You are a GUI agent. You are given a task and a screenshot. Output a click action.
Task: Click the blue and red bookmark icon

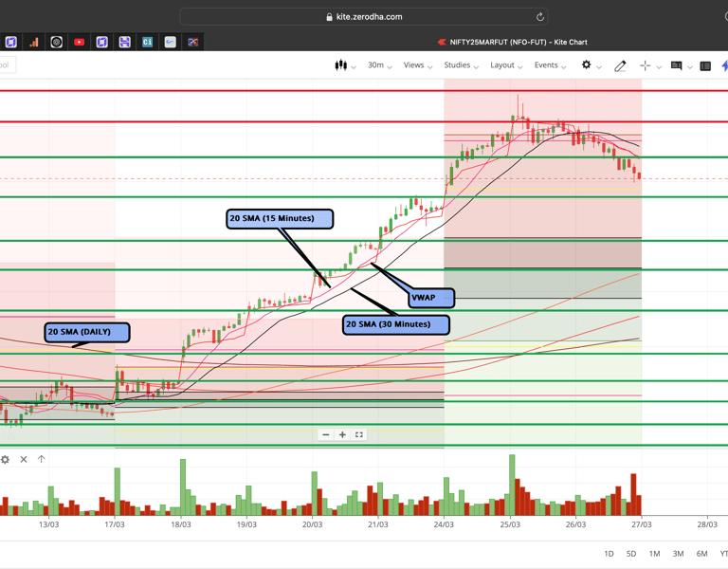(193, 43)
